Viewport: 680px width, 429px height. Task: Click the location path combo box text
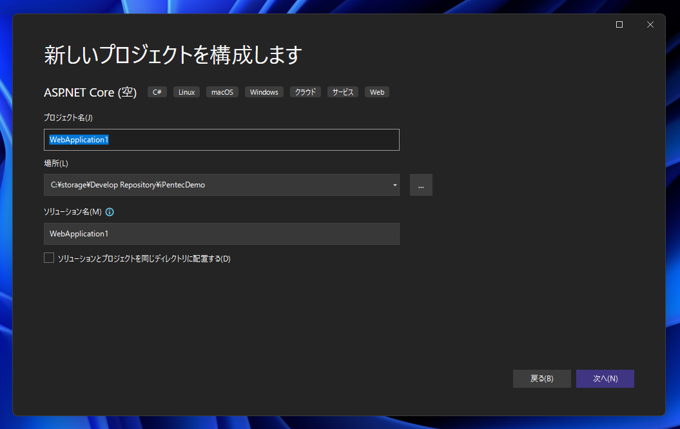point(128,185)
